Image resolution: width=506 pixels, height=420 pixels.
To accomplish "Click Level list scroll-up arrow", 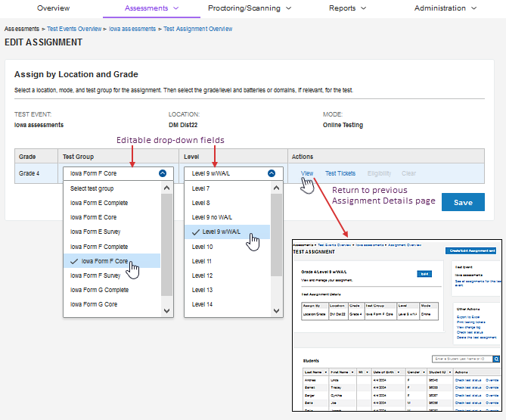I will pyautogui.click(x=277, y=188).
